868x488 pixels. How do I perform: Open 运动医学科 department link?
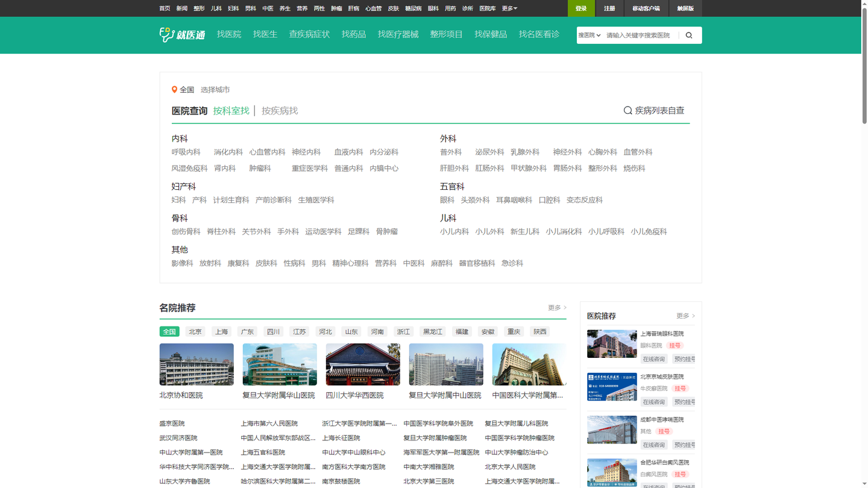(324, 232)
